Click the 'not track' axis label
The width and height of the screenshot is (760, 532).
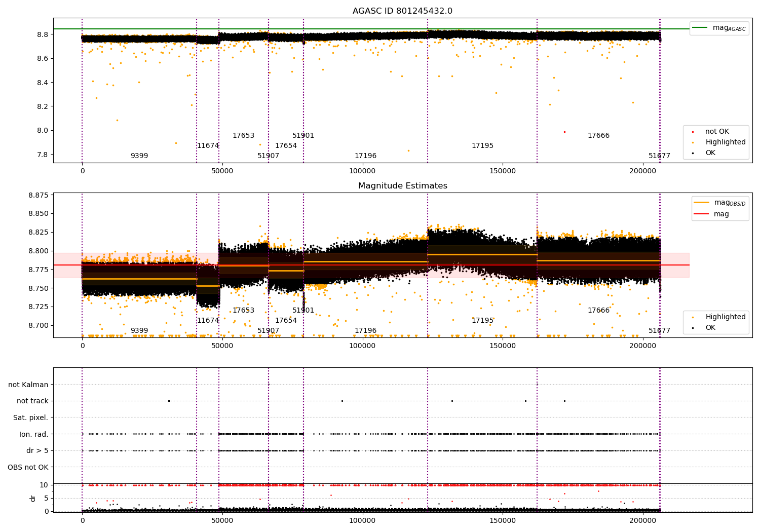coord(32,401)
